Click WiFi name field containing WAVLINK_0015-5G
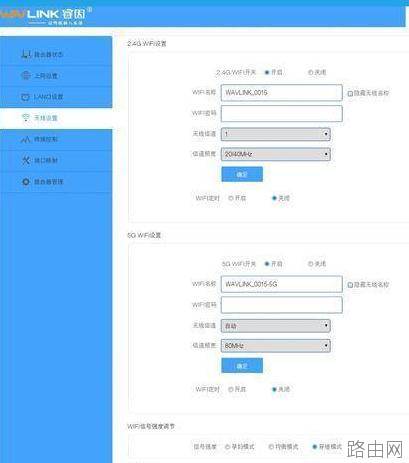The height and width of the screenshot is (463, 409). coord(282,284)
